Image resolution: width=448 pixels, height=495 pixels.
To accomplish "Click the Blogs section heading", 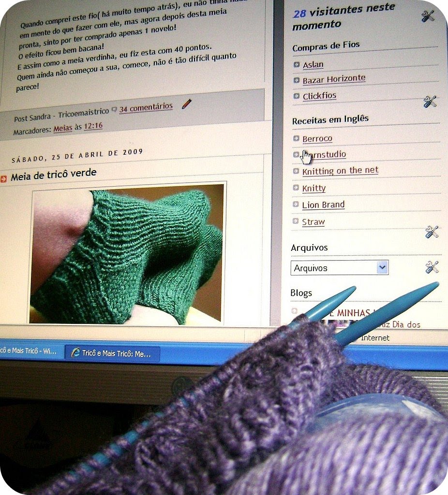I will pyautogui.click(x=301, y=293).
